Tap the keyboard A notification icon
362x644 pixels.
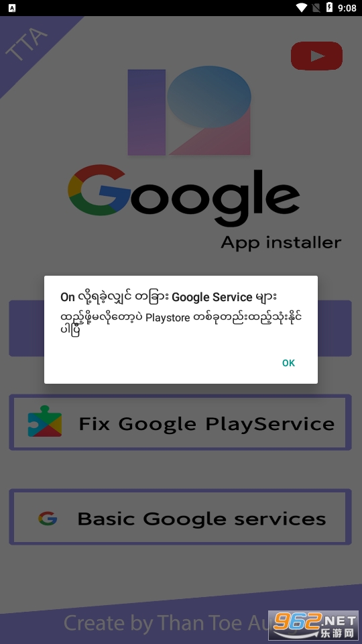[x=12, y=8]
